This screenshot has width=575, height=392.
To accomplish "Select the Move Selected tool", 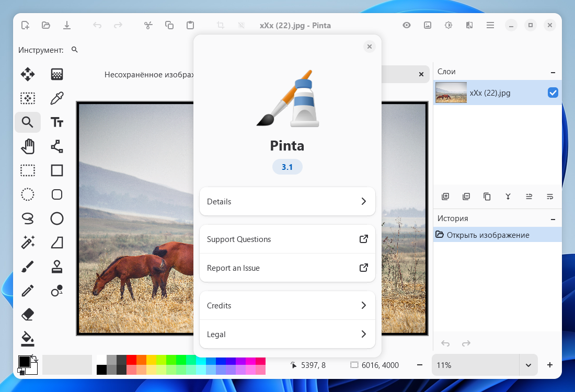I will tap(28, 74).
